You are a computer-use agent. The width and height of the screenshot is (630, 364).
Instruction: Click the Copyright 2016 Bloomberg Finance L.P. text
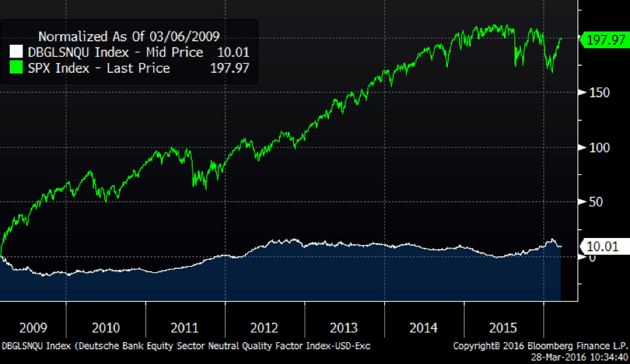[540, 346]
